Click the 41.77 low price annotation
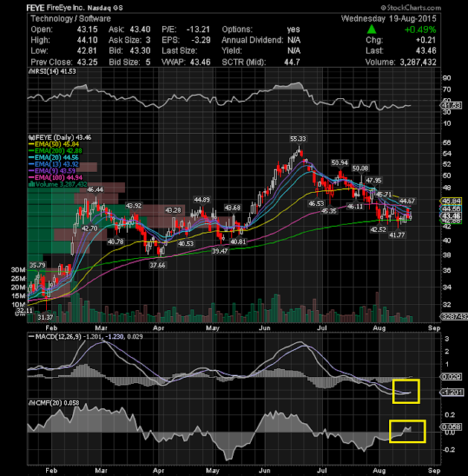 pyautogui.click(x=397, y=235)
